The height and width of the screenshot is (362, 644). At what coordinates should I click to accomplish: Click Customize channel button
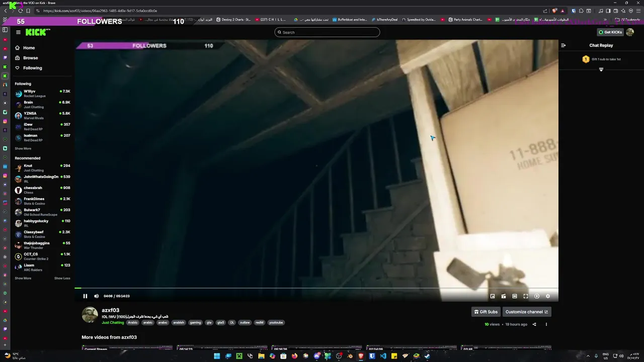(x=527, y=312)
